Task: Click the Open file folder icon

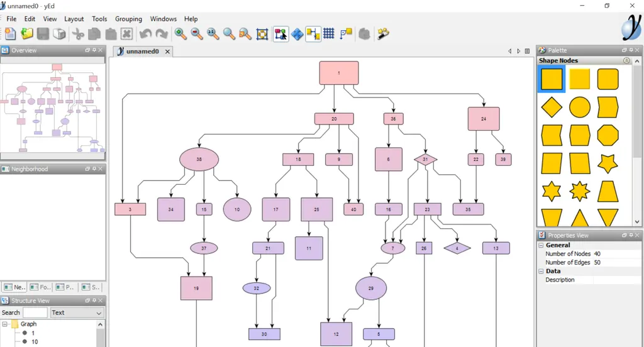Action: (x=26, y=34)
